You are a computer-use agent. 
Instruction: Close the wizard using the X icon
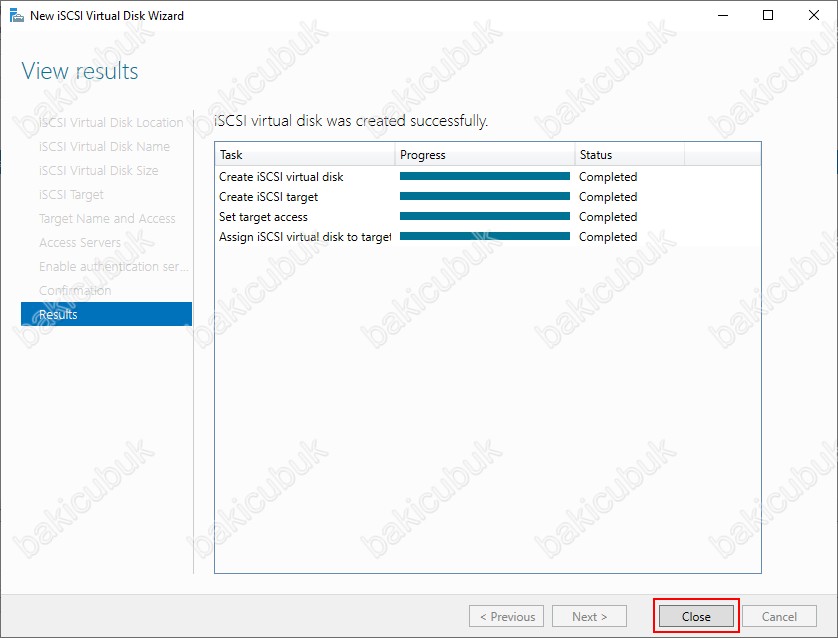coord(813,15)
